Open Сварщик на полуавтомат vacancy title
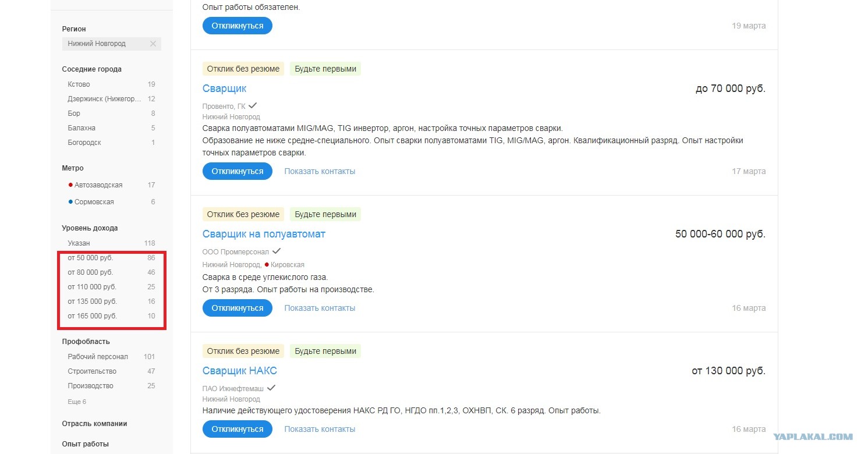Viewport: 868px width, 454px height. (264, 234)
